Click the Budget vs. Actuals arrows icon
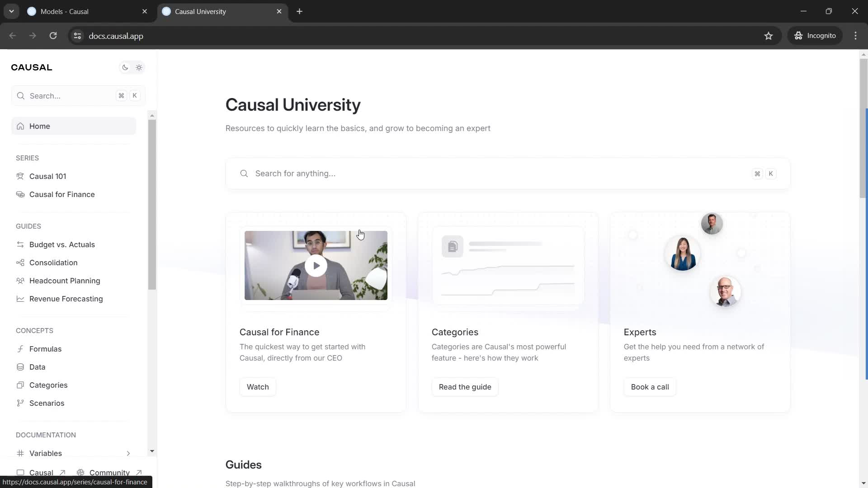This screenshot has height=488, width=868. (20, 244)
